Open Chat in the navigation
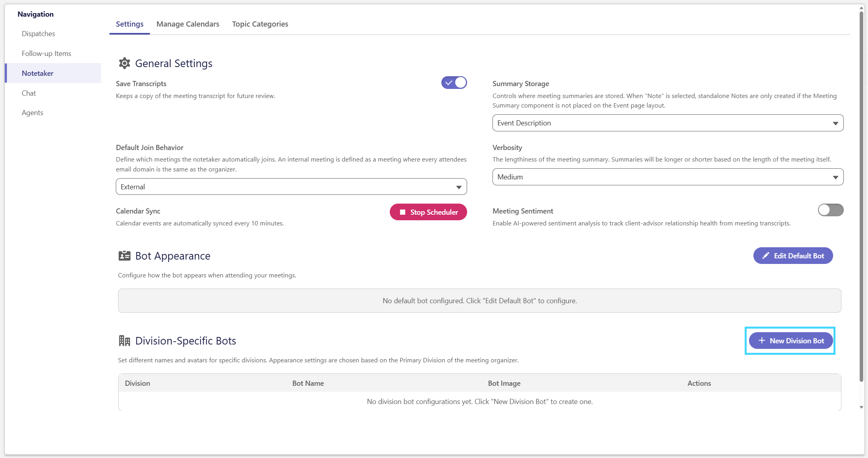 pyautogui.click(x=53, y=93)
